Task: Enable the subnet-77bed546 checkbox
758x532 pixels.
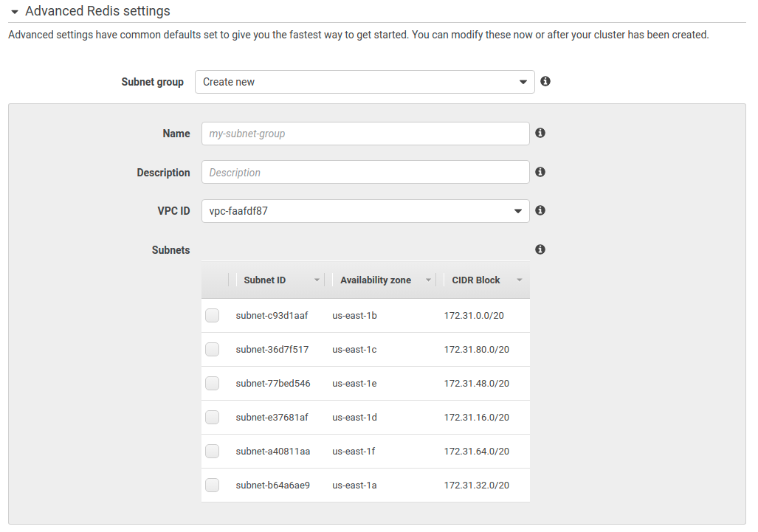Action: coord(213,384)
